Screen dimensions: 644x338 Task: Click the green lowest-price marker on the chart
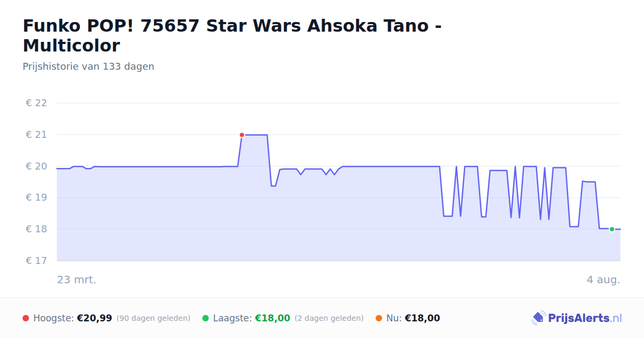point(612,229)
